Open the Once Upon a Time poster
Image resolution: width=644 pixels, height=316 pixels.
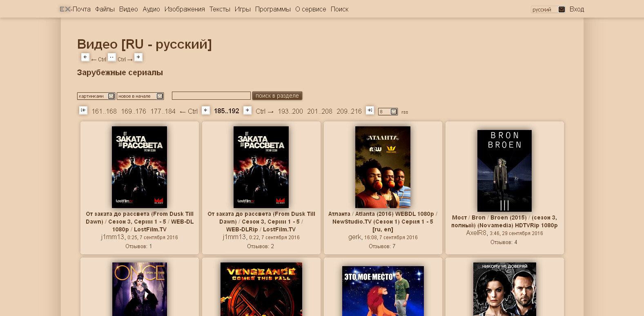pos(140,289)
